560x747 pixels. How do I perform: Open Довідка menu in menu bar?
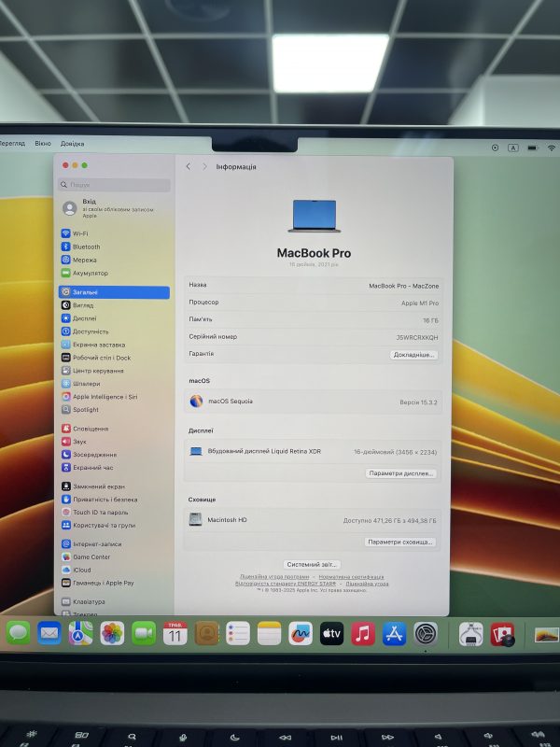[73, 144]
